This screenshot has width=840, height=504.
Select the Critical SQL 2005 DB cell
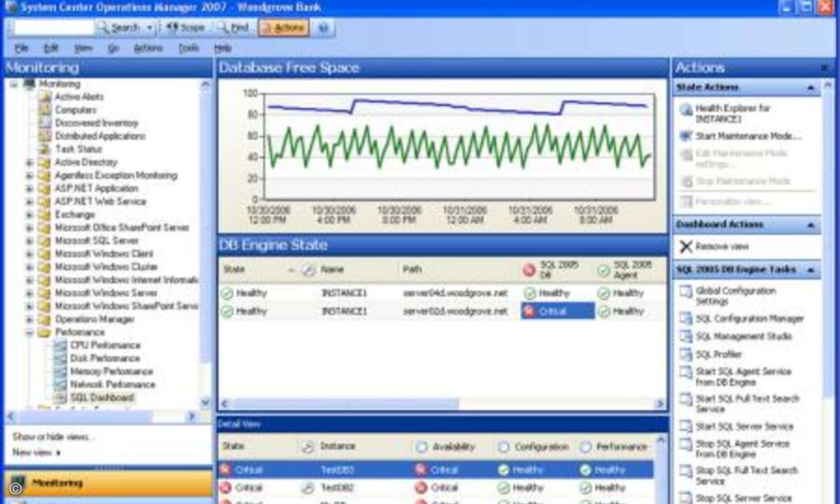[557, 311]
